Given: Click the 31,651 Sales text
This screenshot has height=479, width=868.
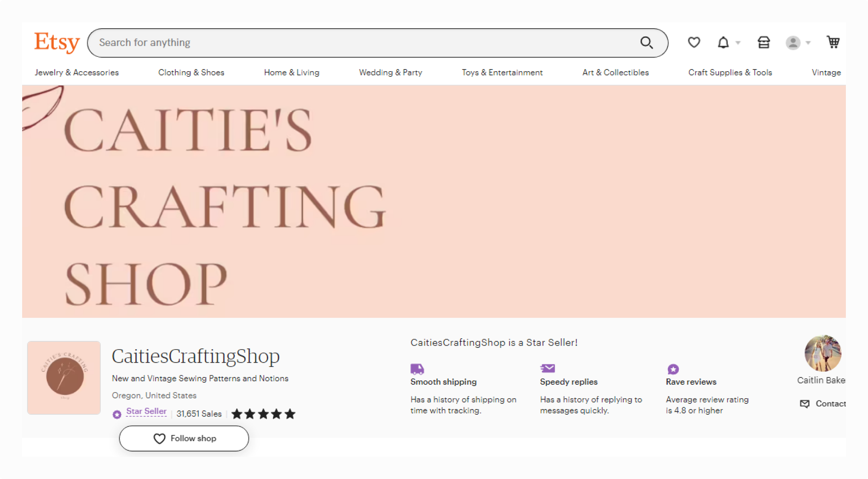Looking at the screenshot, I should 199,414.
